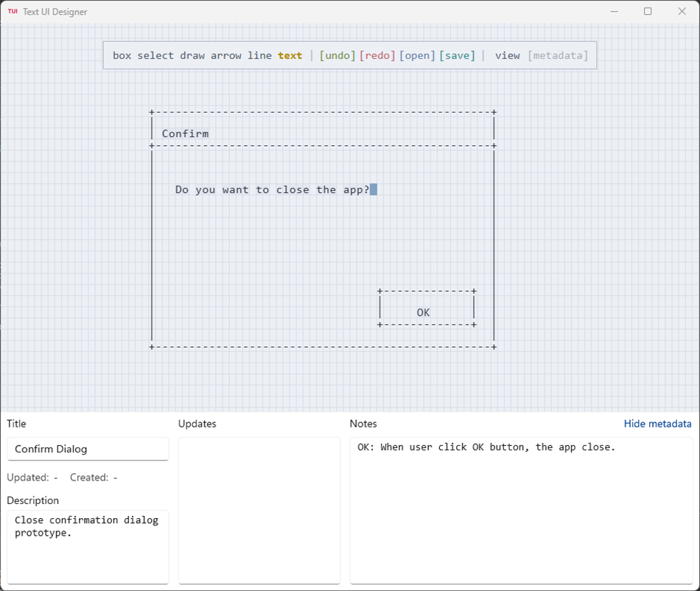Toggle the [metadata] toolbar option

(558, 56)
